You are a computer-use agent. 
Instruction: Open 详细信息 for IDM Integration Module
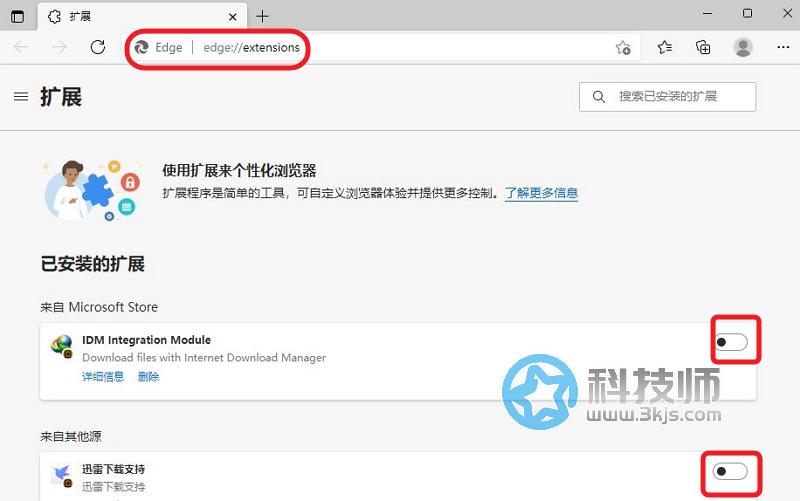pos(103,377)
